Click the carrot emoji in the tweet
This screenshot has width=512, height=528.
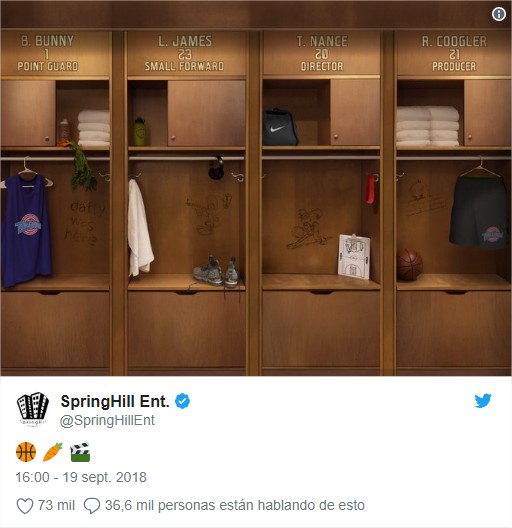(53, 452)
